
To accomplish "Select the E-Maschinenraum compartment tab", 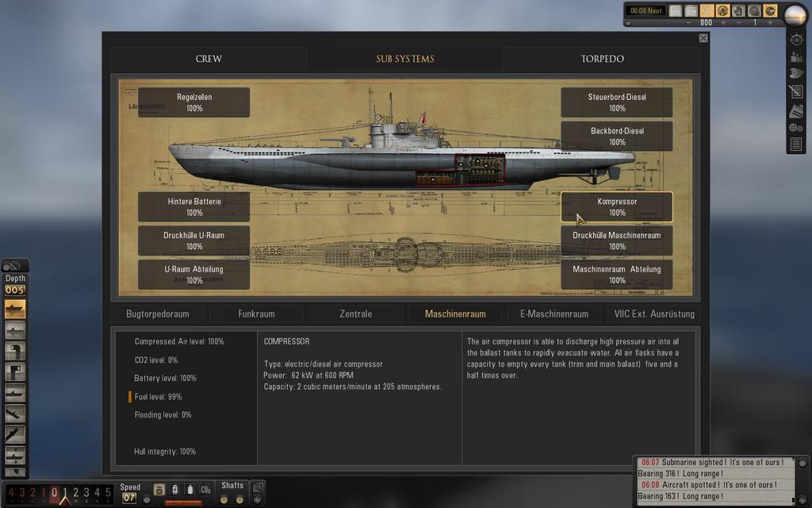I will tap(554, 314).
